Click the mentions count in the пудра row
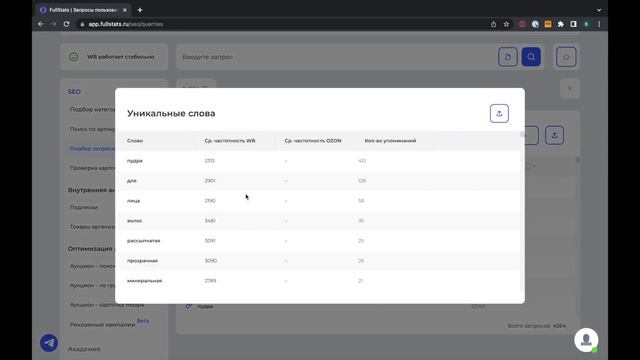This screenshot has height=360, width=640. click(362, 161)
